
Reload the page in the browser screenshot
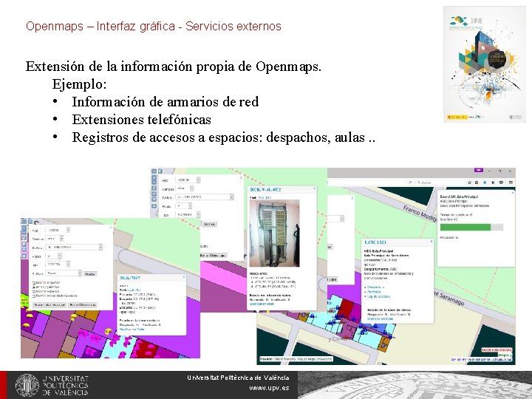pyautogui.click(x=410, y=183)
